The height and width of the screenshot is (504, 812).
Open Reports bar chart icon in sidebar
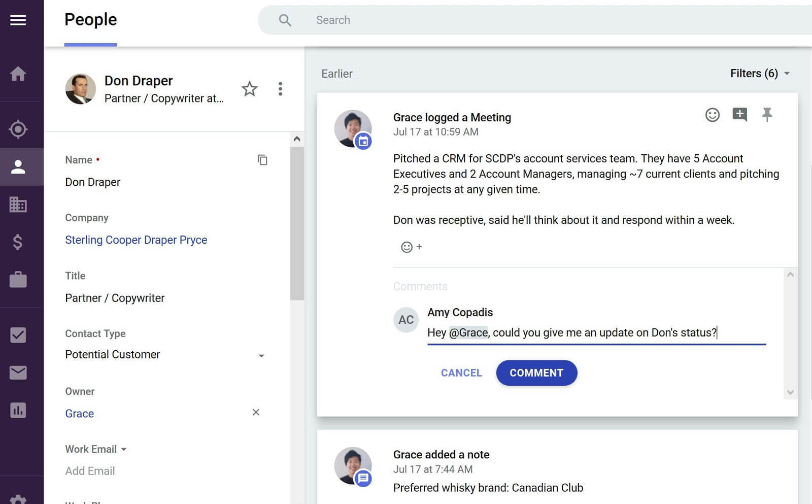18,410
